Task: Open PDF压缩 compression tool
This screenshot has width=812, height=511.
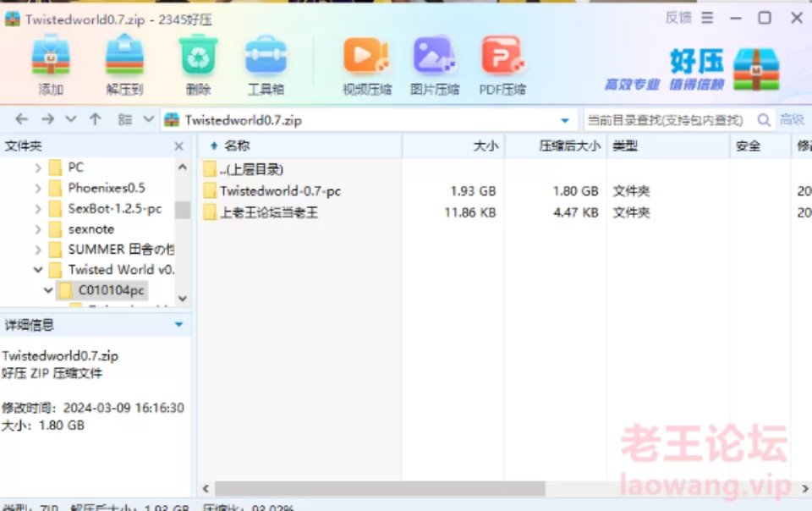Action: (x=502, y=64)
